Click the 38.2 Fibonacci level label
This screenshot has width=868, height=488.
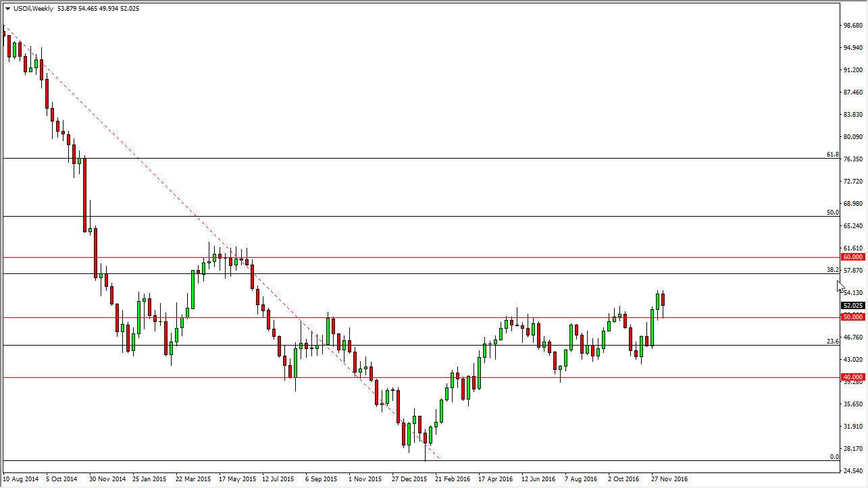[832, 270]
